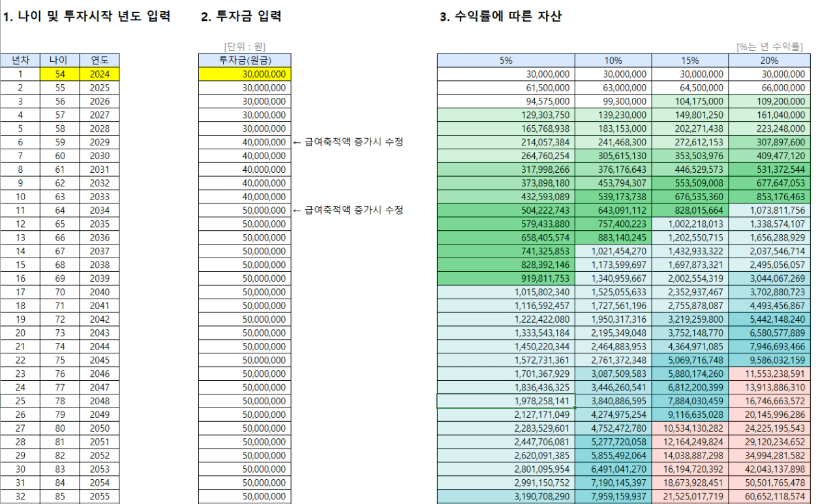This screenshot has width=833, height=504.
Task: Click the 10% asset value 1,021,454,270
Action: [x=612, y=251]
